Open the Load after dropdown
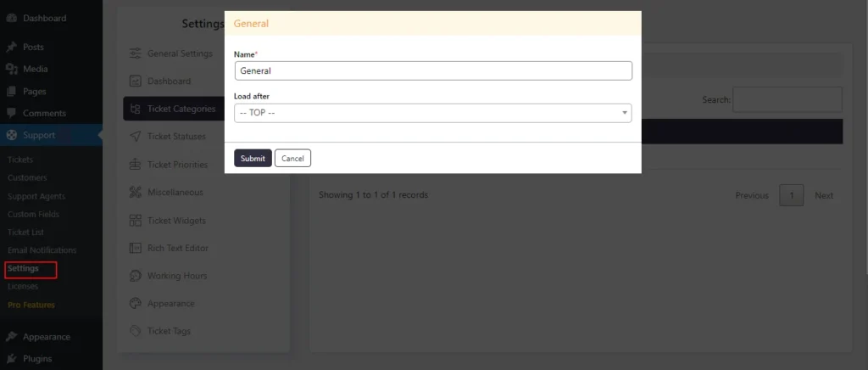This screenshot has height=370, width=868. (x=433, y=113)
